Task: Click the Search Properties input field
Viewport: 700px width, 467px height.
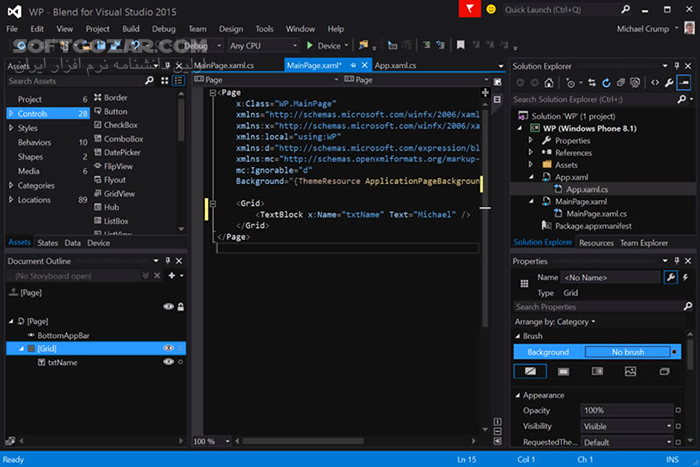Action: coord(598,307)
